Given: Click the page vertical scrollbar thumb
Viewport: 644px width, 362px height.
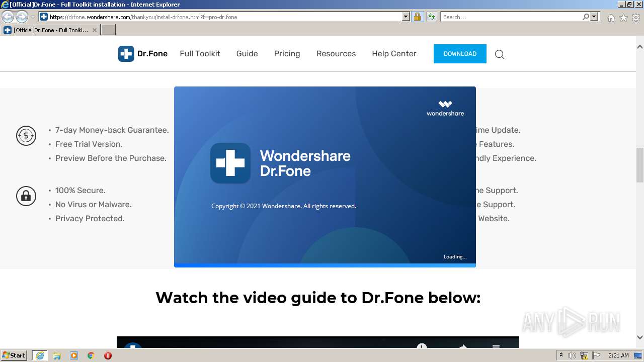Looking at the screenshot, I should [639, 165].
